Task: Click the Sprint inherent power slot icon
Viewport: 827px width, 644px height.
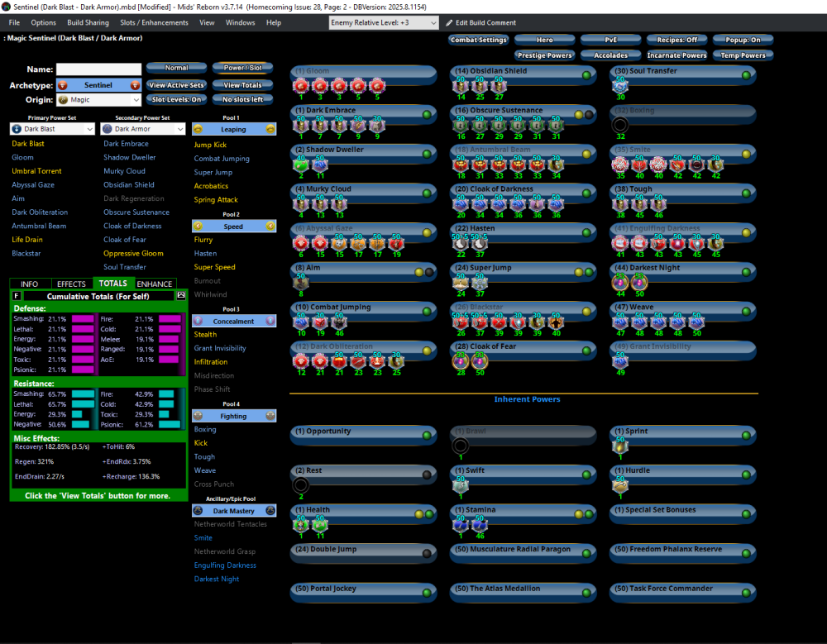Action: coord(620,446)
